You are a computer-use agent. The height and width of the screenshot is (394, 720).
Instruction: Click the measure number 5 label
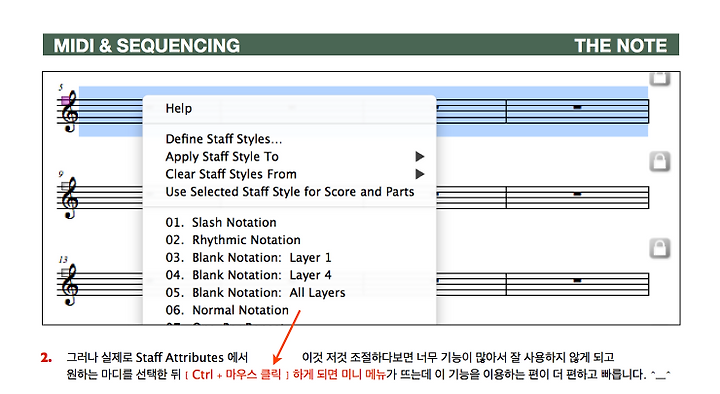pos(61,87)
